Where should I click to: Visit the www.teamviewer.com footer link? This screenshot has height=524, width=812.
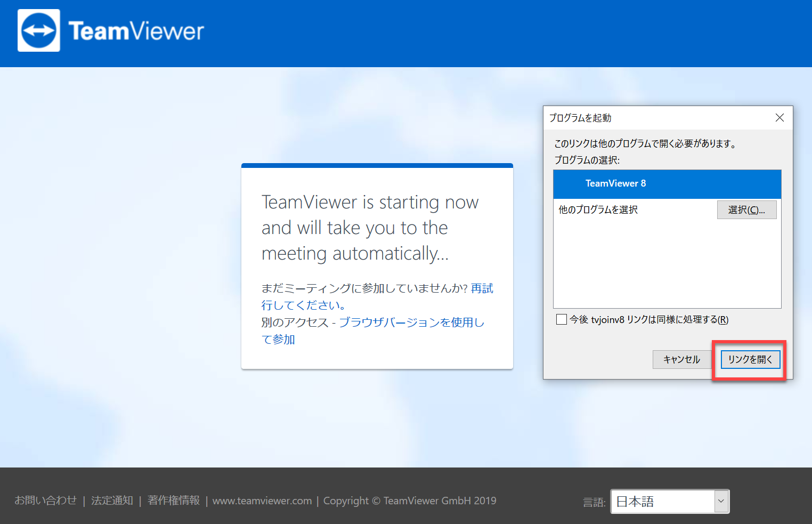pos(262,501)
